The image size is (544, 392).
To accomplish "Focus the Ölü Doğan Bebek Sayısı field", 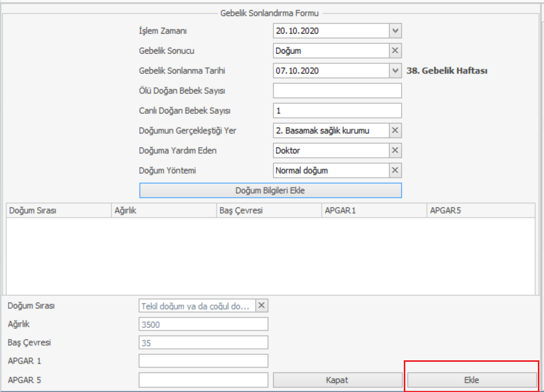I will [x=337, y=91].
